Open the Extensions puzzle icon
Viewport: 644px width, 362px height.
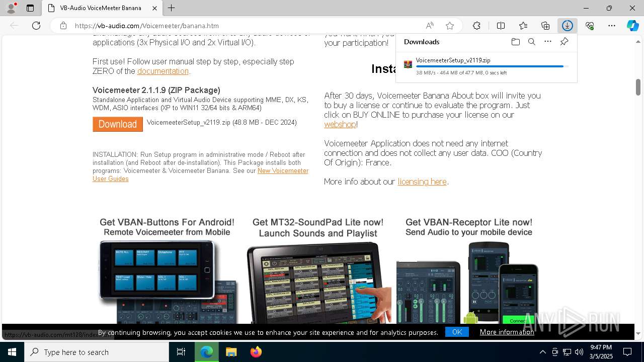[x=476, y=26]
